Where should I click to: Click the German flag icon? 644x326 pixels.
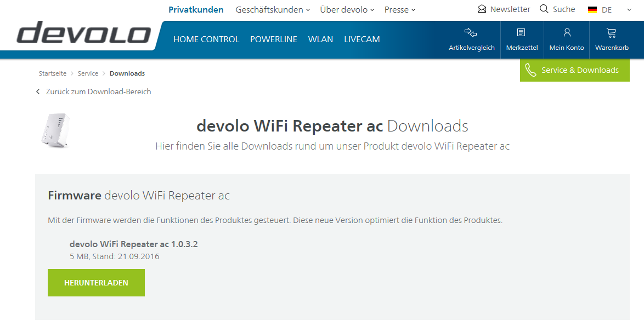point(592,10)
